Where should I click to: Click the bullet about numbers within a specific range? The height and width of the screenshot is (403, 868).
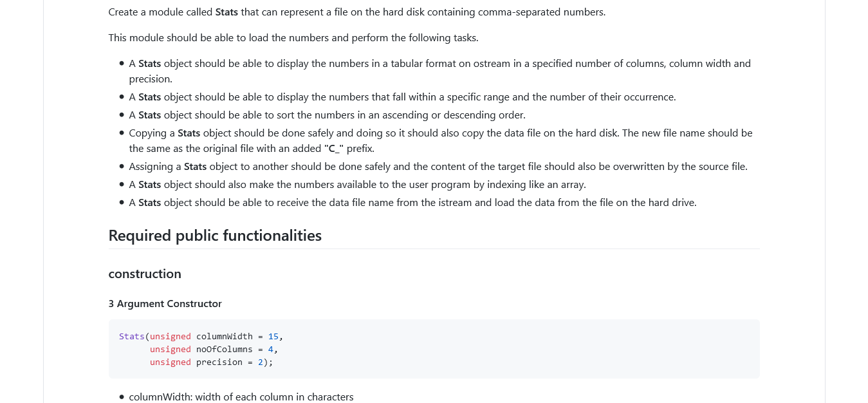click(403, 97)
